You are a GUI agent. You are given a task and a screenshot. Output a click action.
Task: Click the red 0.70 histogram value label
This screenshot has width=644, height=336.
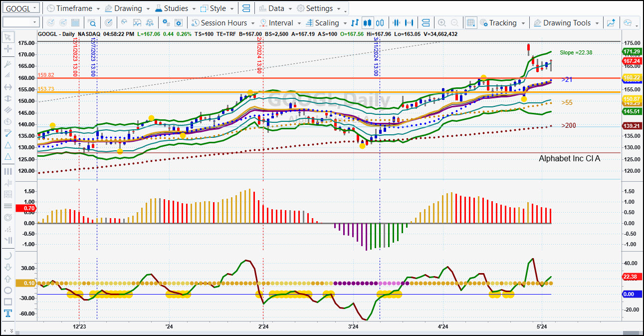pos(26,208)
